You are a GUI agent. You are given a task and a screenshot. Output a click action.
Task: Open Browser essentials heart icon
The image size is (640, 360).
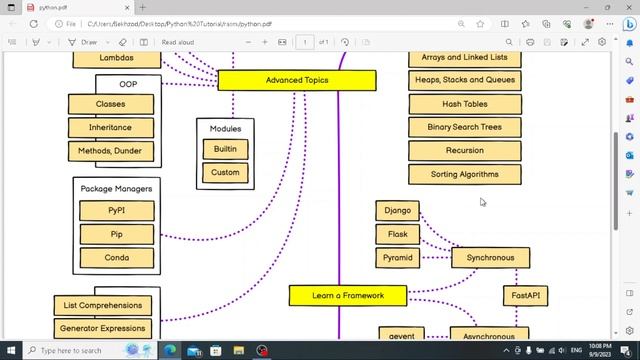click(567, 24)
